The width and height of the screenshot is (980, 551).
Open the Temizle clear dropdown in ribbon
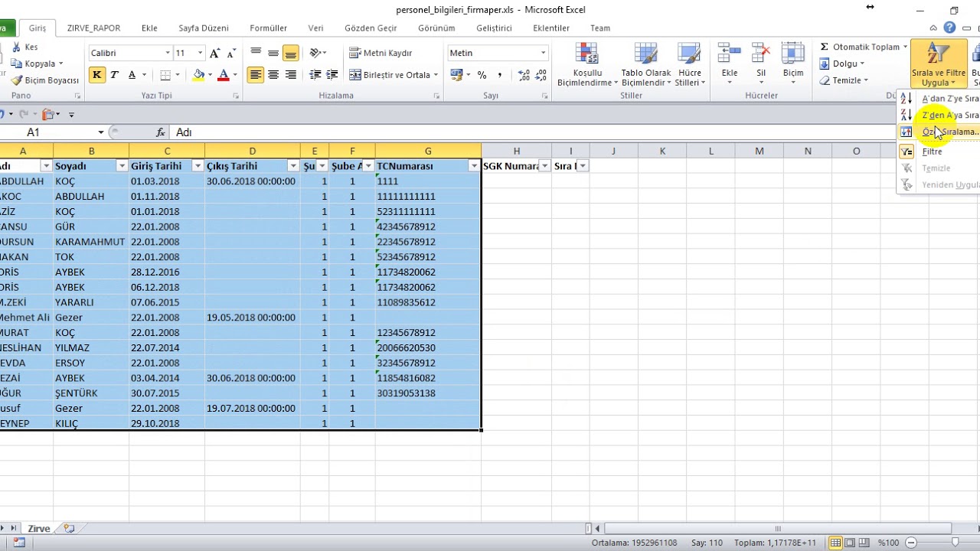844,80
